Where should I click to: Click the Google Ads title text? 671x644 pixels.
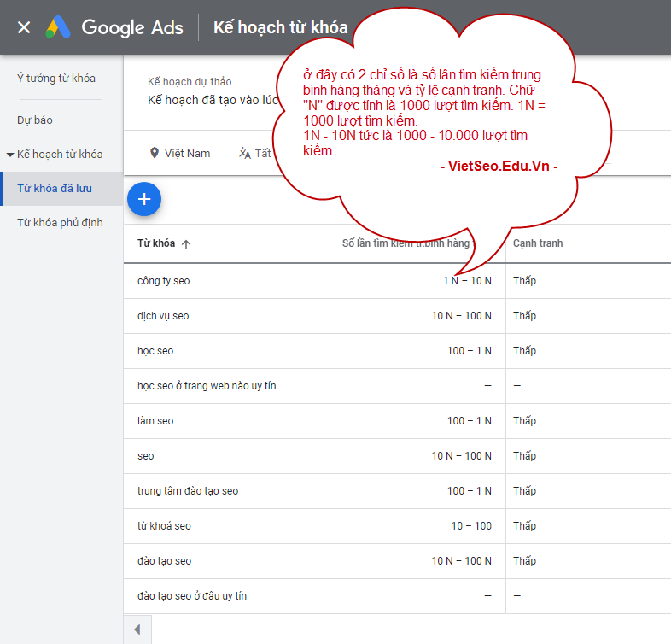tap(132, 27)
